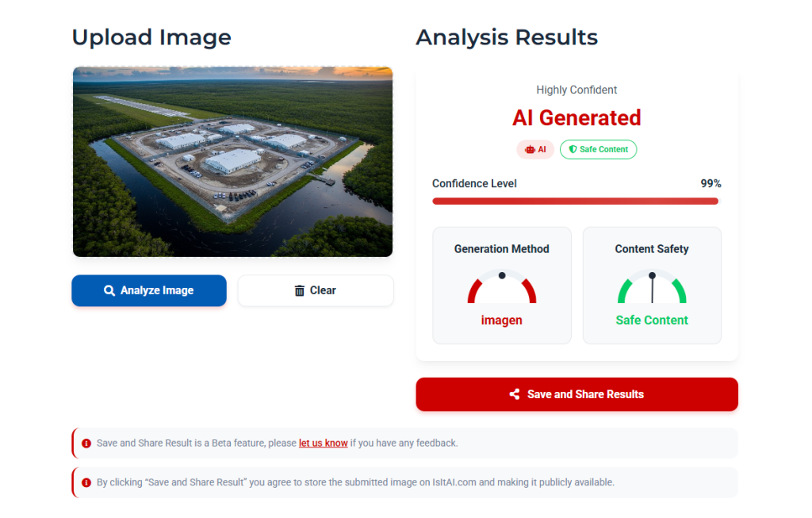Click Save and Share Results button

(577, 394)
